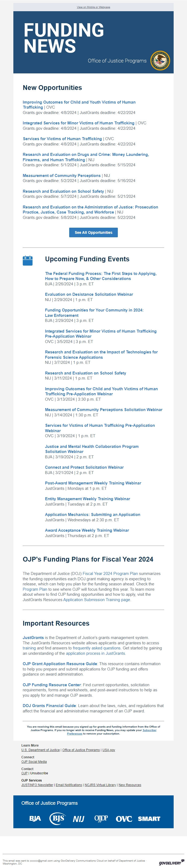Image resolution: width=187 pixels, height=868 pixels.
Task: Open the NIJ logo in footer
Action: coord(79,819)
